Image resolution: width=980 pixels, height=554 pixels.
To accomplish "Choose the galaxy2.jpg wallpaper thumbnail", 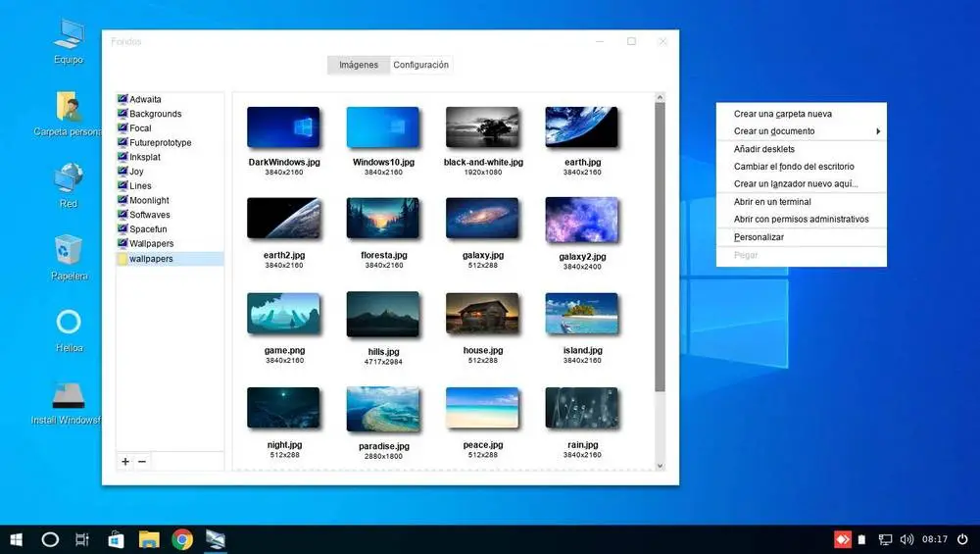I will pos(582,220).
